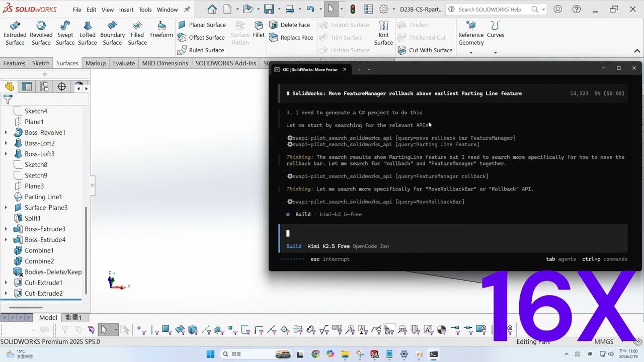Viewport: 644px width, 362px height.
Task: Click the Offset Surface button
Action: 201,38
